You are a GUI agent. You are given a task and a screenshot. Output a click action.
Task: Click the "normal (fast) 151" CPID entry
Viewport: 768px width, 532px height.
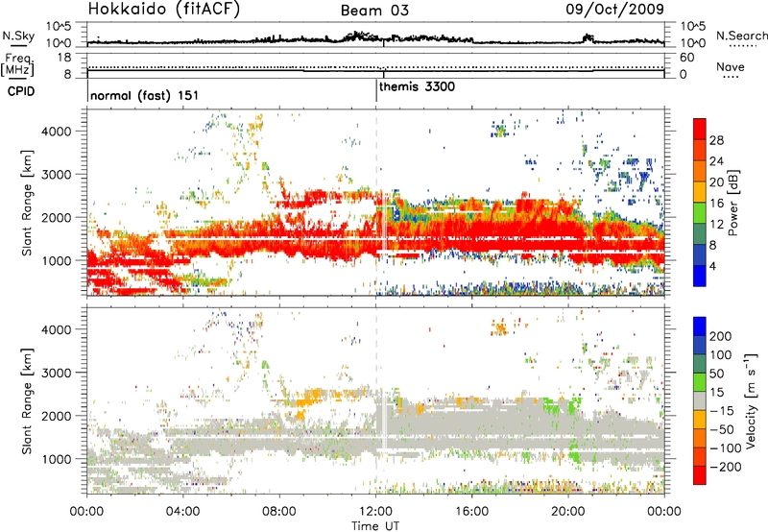click(x=145, y=95)
